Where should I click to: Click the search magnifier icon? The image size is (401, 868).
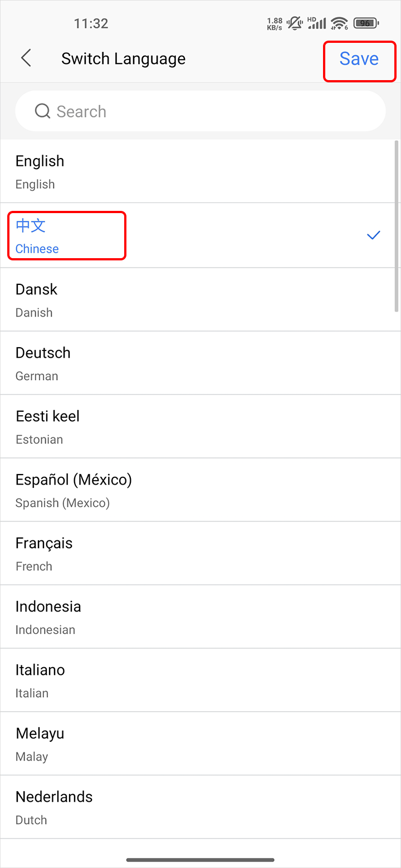[x=42, y=111]
